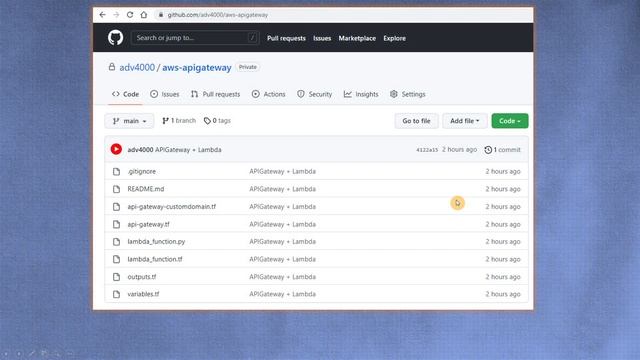The width and height of the screenshot is (640, 360).
Task: Click the file icon beside variables.tf
Action: coord(116,294)
